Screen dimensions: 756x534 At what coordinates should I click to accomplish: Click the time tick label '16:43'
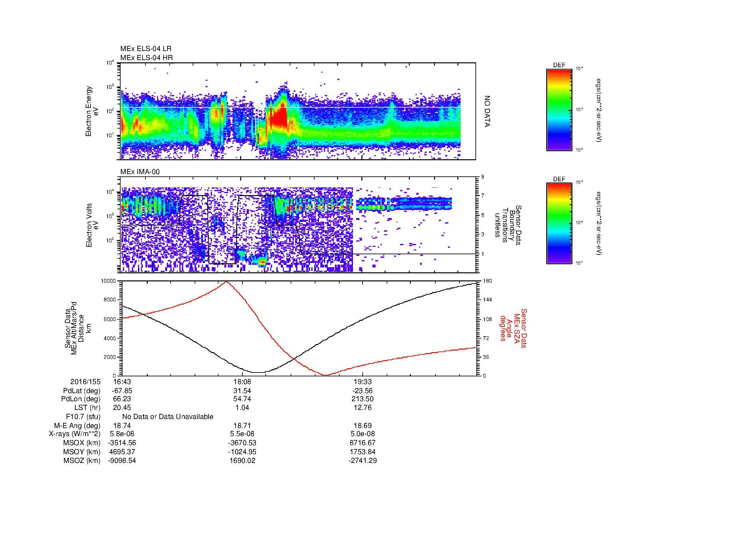point(122,382)
